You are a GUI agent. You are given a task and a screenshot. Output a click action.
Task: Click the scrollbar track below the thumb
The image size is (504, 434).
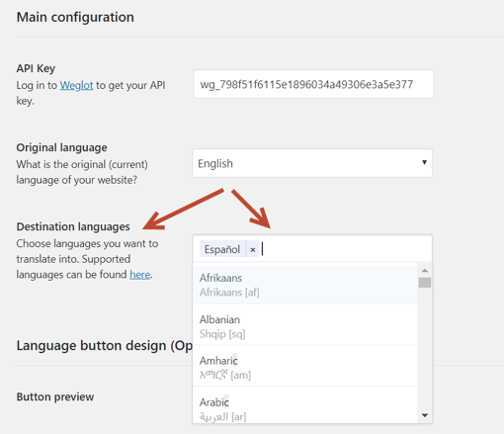click(425, 349)
